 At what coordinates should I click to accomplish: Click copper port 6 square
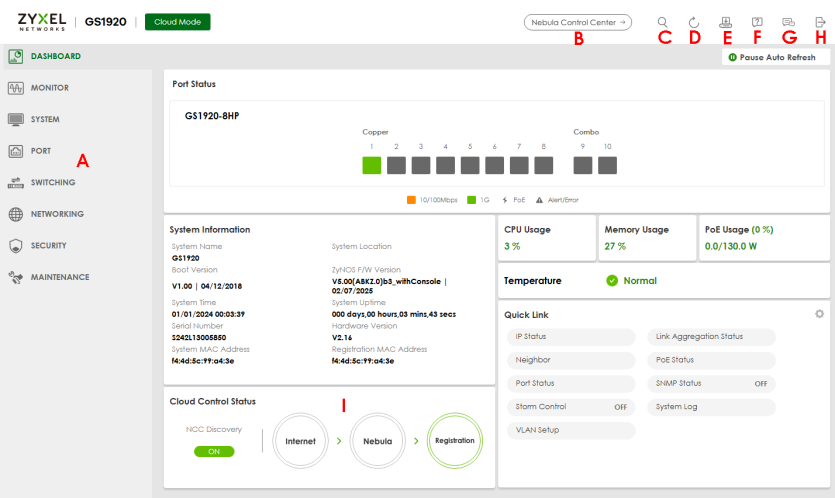point(494,165)
